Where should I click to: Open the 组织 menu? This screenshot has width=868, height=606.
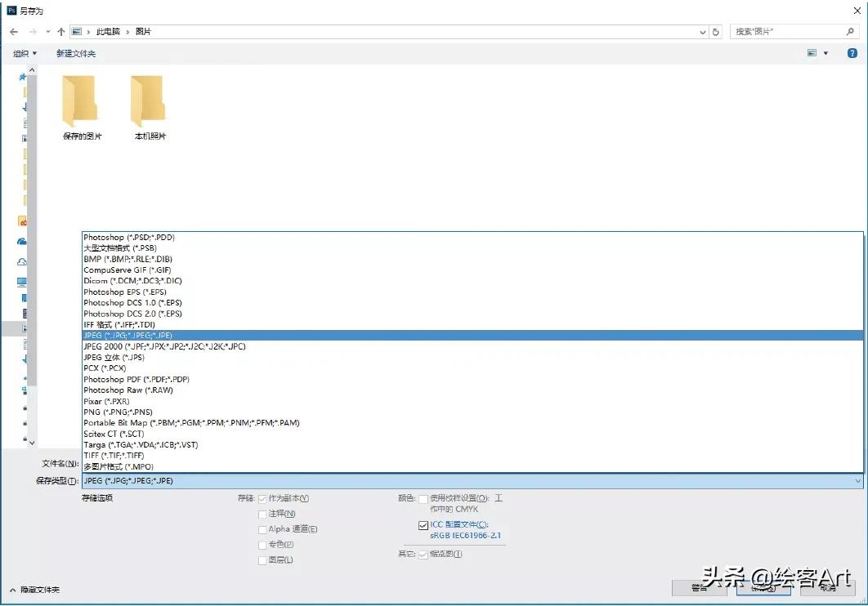25,53
